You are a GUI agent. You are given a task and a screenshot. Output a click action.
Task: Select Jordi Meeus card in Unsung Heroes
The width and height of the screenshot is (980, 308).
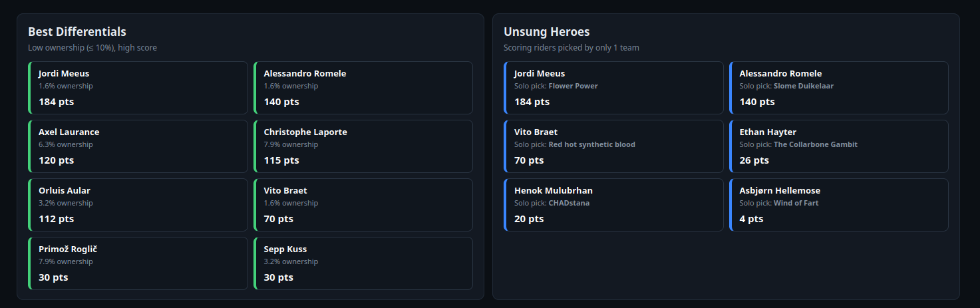tap(613, 88)
